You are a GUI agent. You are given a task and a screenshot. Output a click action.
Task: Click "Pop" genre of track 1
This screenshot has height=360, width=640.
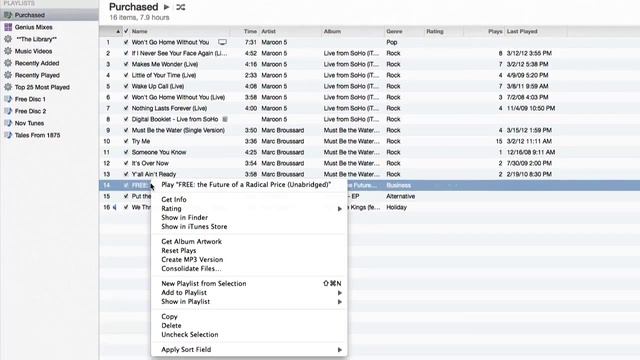pyautogui.click(x=391, y=42)
